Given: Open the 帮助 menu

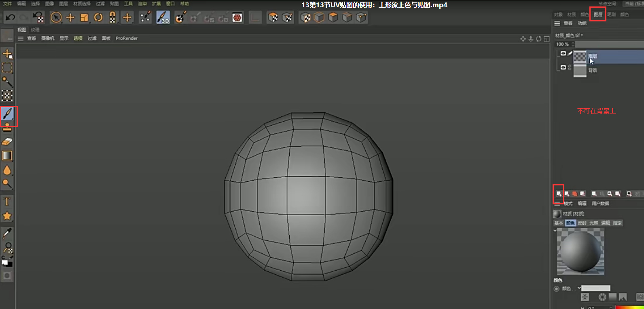Looking at the screenshot, I should tap(184, 4).
